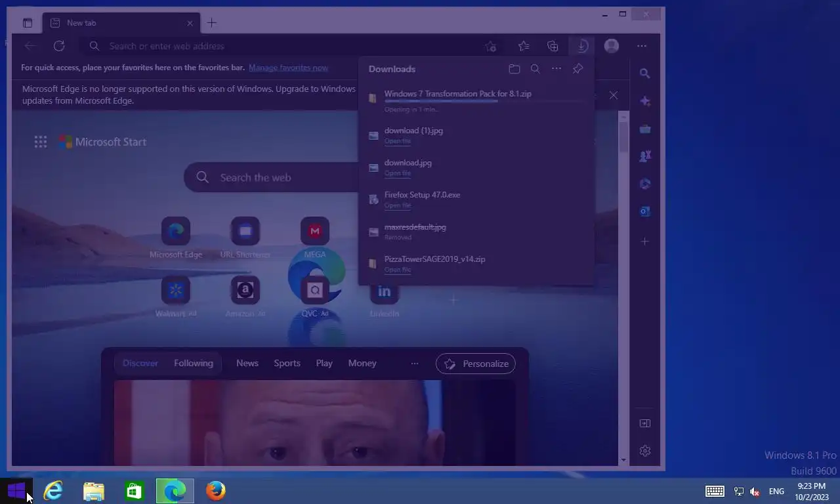Open sidebar Outlook icon
The image size is (840, 504).
point(645,211)
